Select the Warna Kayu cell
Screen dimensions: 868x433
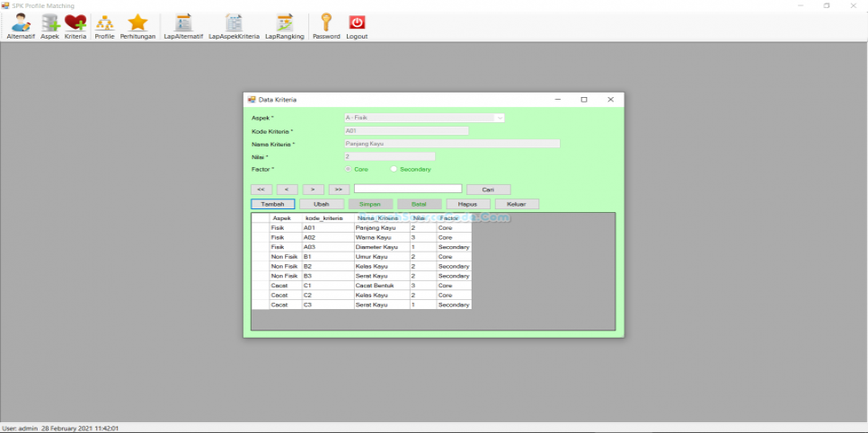(x=382, y=237)
